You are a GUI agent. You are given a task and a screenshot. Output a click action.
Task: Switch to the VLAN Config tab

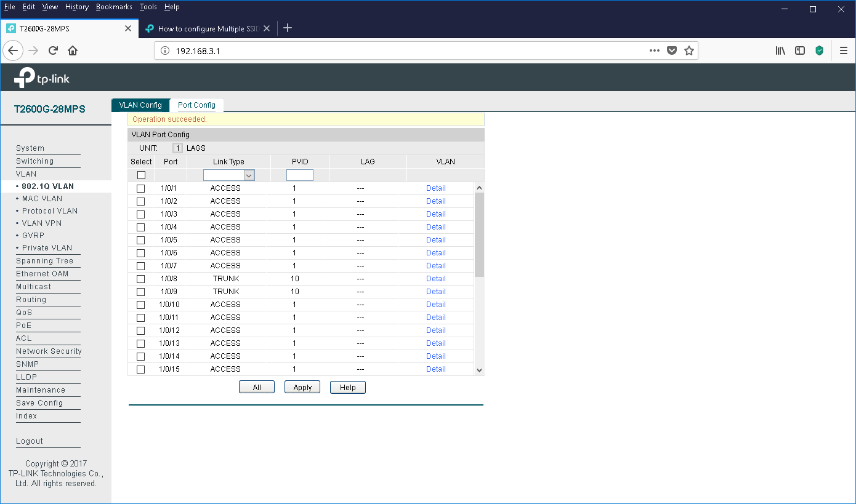point(140,105)
